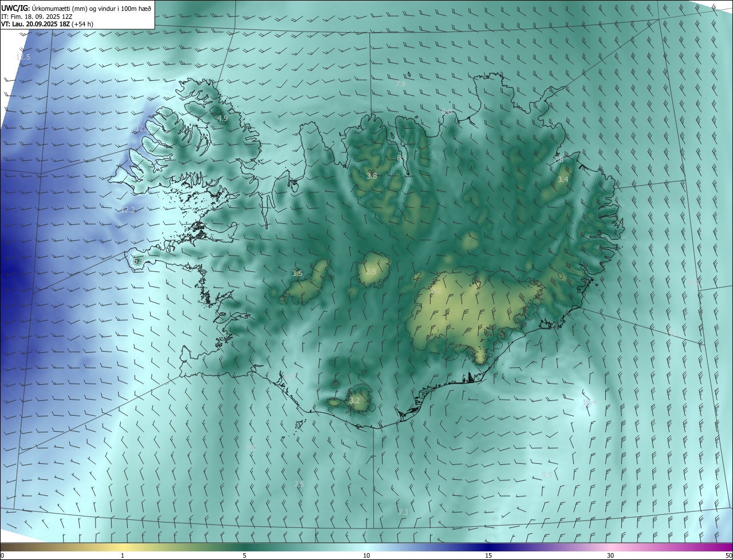Click the 3.2 value on the south glacier
This screenshot has height=560, width=733.
pos(354,400)
